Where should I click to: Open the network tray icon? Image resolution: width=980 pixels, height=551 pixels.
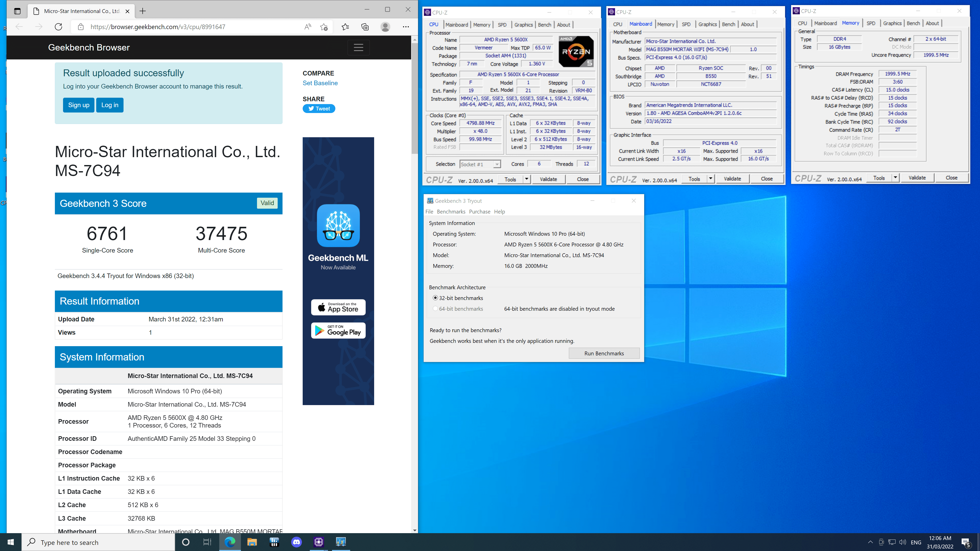pyautogui.click(x=892, y=542)
